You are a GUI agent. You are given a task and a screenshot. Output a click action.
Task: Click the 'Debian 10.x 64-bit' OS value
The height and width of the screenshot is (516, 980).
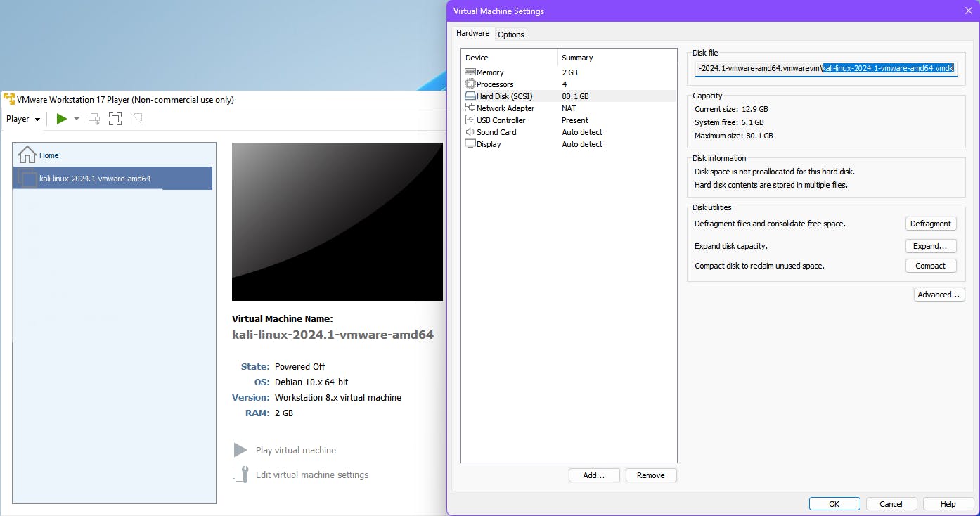[311, 382]
